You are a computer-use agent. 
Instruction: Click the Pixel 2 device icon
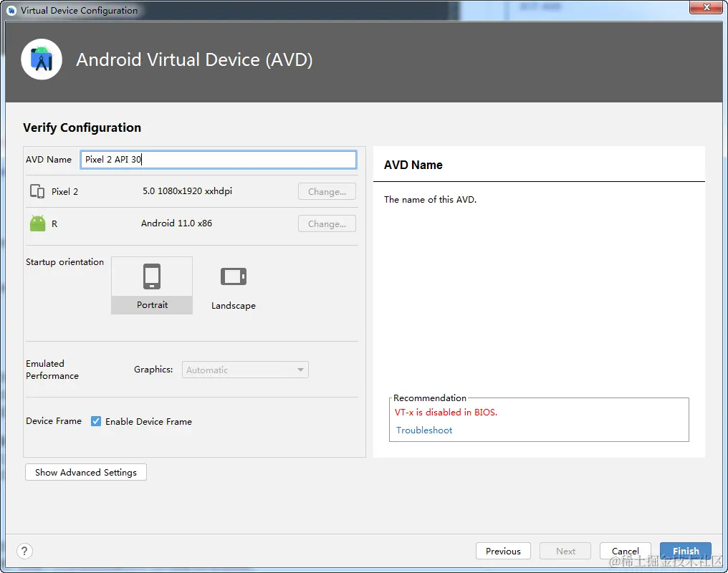tap(37, 191)
